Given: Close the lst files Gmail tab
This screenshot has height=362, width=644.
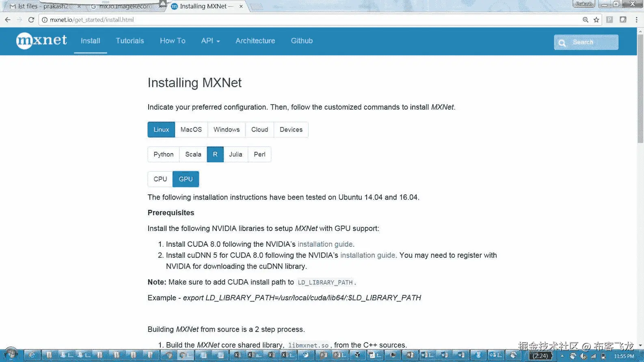Looking at the screenshot, I should point(79,6).
